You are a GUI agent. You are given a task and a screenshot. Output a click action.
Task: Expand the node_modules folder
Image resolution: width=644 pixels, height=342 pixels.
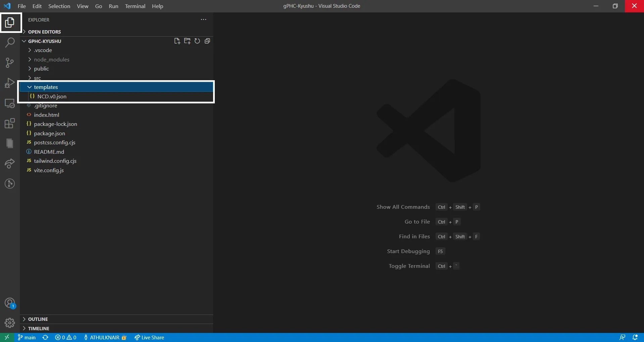click(x=52, y=59)
